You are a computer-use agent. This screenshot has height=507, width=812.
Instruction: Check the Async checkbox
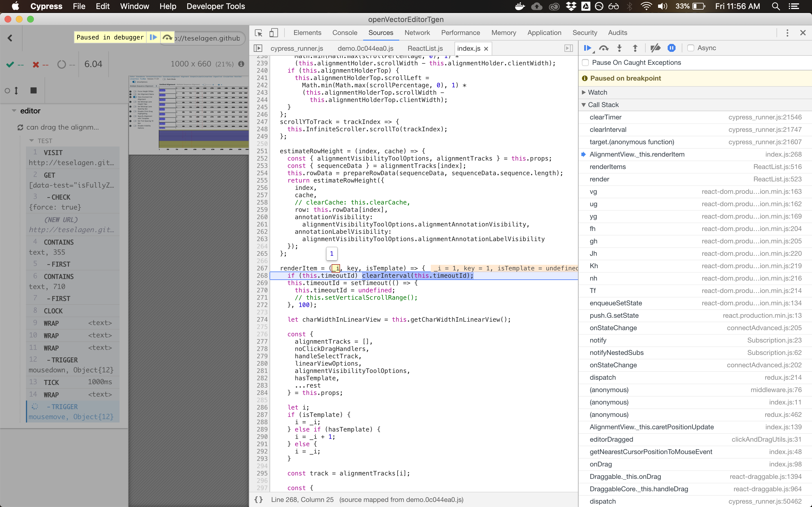pyautogui.click(x=690, y=48)
